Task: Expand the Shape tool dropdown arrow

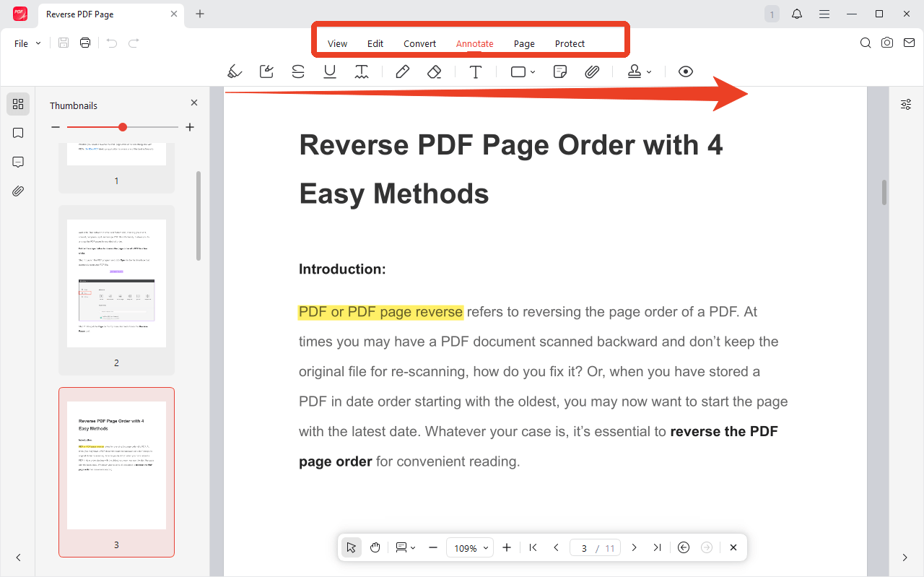Action: coord(533,71)
